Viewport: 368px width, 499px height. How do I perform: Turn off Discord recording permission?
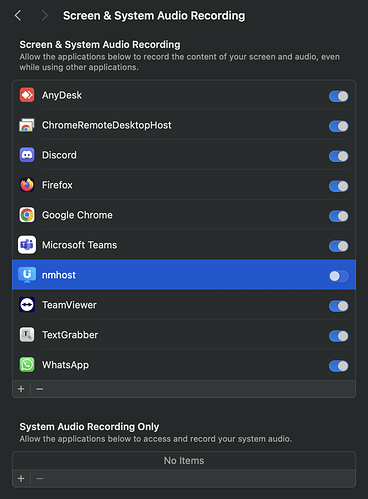pos(339,156)
